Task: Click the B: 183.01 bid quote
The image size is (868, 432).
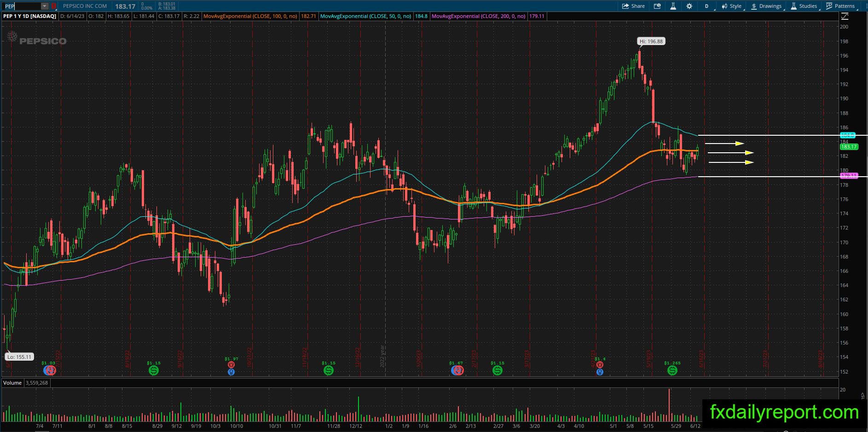Action: click(x=167, y=4)
